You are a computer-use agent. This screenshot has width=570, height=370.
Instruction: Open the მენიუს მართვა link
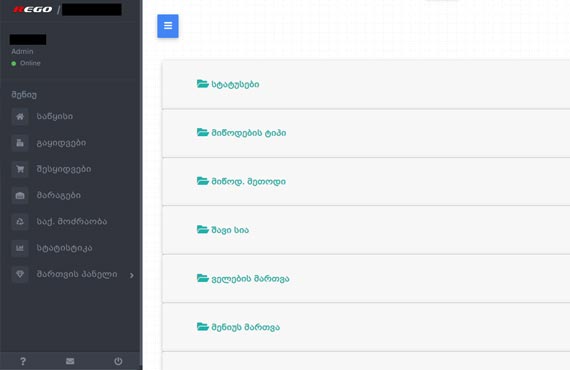246,327
